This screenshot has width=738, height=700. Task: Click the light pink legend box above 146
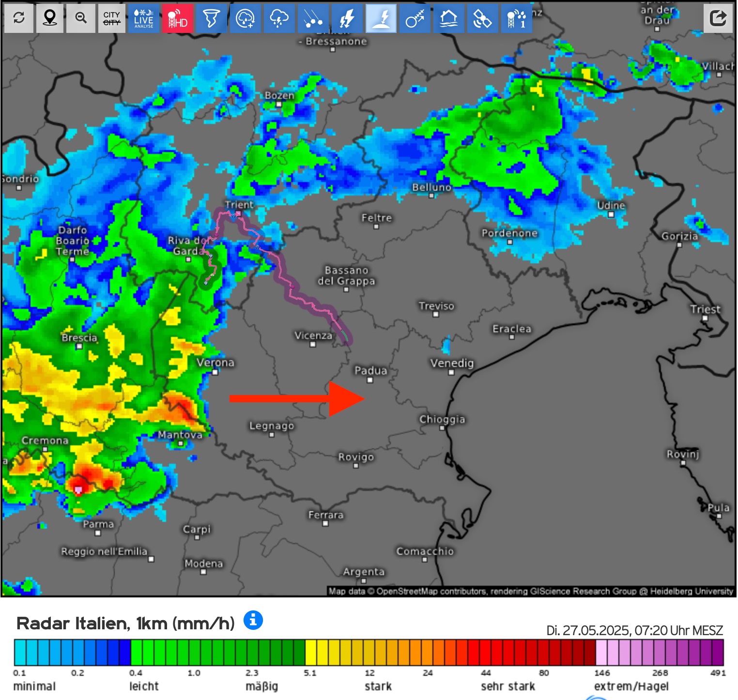(601, 652)
